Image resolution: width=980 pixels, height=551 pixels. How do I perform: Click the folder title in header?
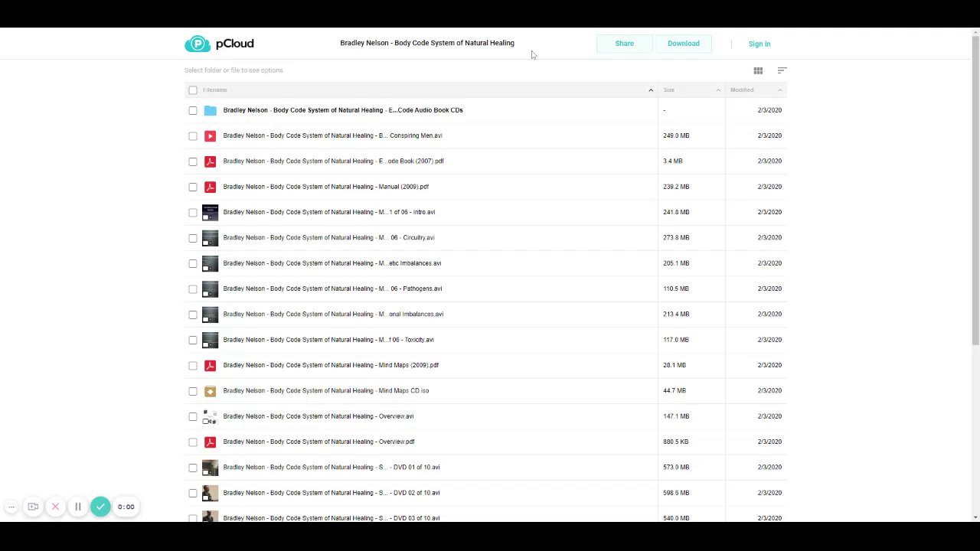[427, 43]
